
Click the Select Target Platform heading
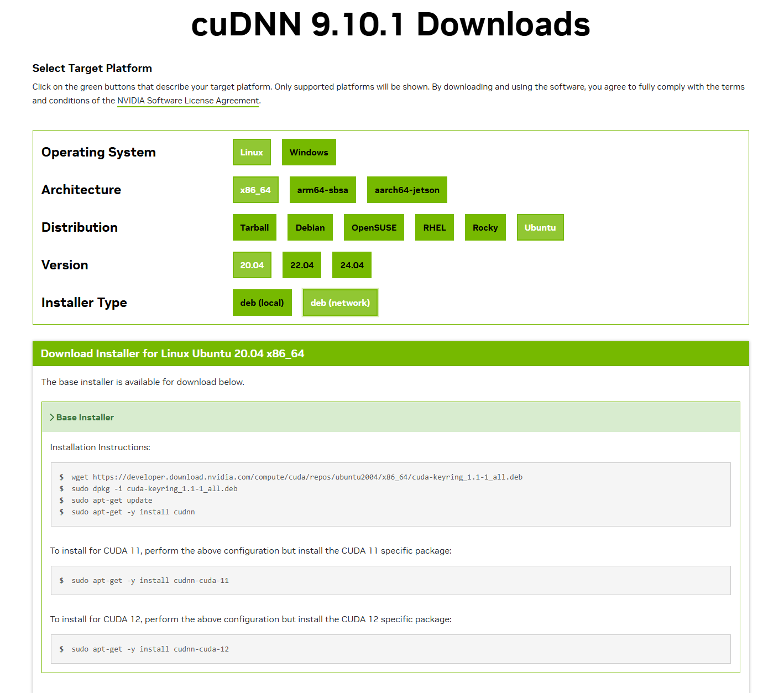click(x=92, y=68)
